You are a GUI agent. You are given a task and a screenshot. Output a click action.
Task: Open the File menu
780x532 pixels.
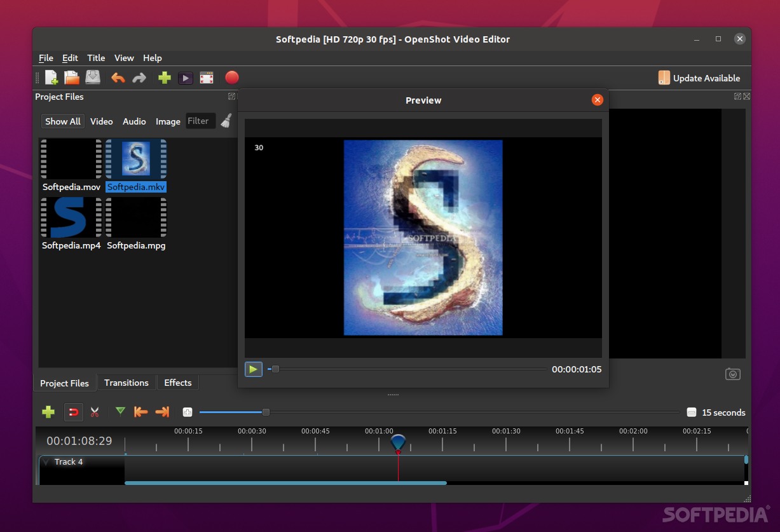tap(45, 58)
